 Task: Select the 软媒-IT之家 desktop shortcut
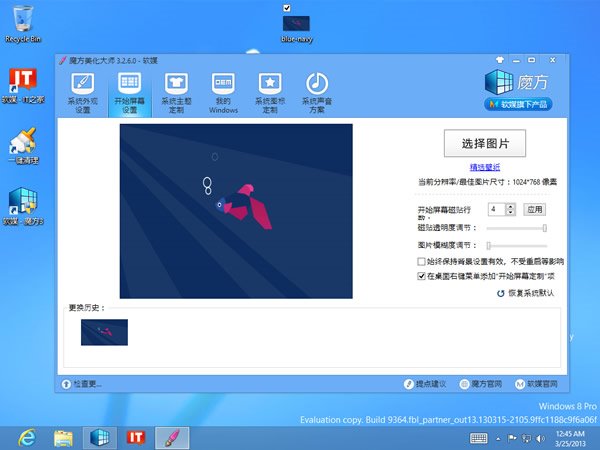[23, 86]
